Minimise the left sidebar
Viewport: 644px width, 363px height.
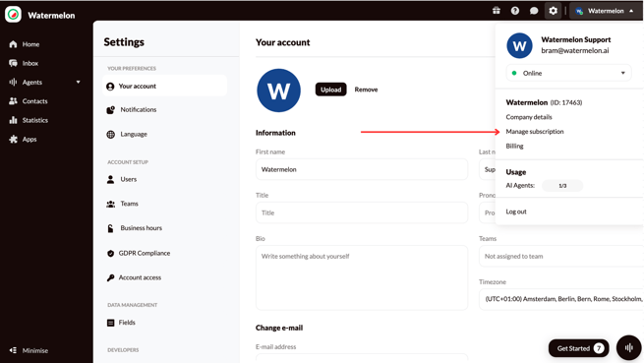pos(29,350)
